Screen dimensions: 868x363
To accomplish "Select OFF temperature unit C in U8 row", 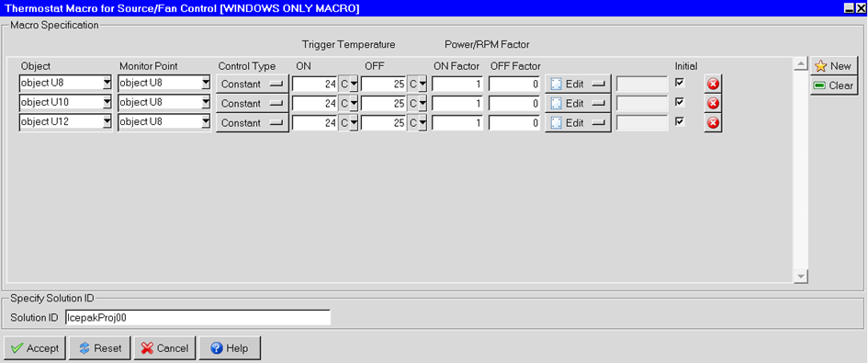I will pos(417,85).
